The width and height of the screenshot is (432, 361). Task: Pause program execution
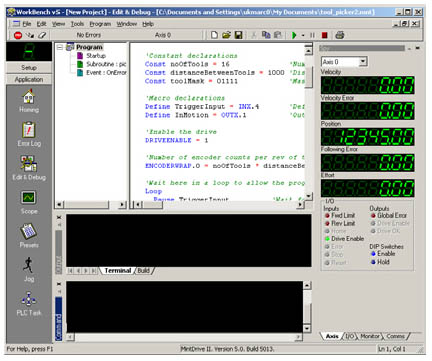pos(312,35)
